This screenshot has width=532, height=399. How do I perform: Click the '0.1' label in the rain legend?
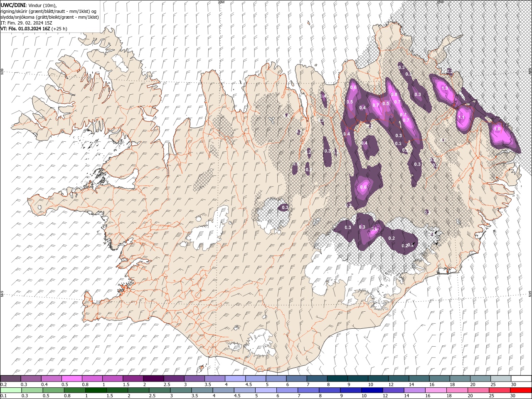(x=3, y=396)
